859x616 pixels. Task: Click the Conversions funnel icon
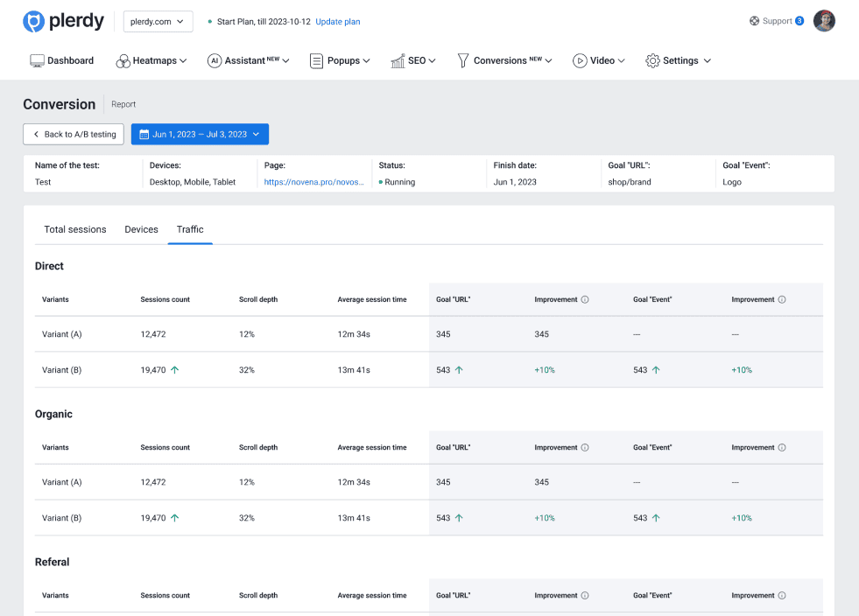pyautogui.click(x=463, y=61)
